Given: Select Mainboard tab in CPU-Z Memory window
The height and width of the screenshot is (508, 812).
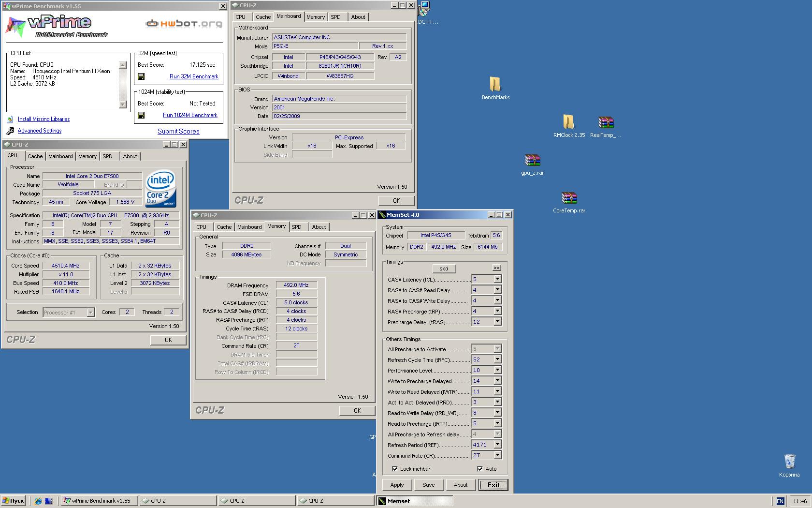Looking at the screenshot, I should (249, 227).
